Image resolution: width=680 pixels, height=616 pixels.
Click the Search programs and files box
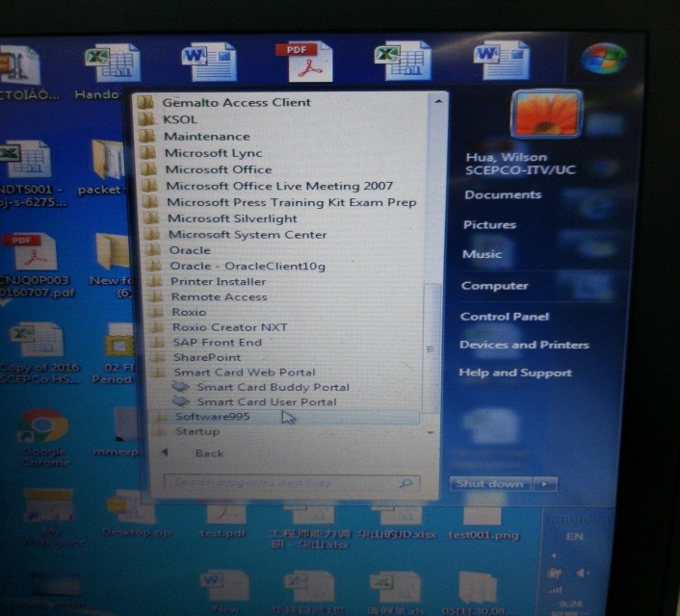[279, 483]
